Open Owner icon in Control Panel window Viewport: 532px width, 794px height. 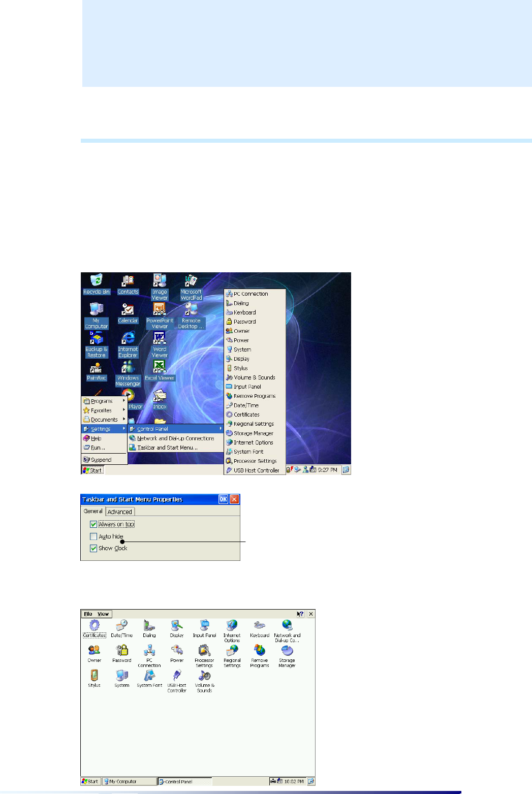95,653
